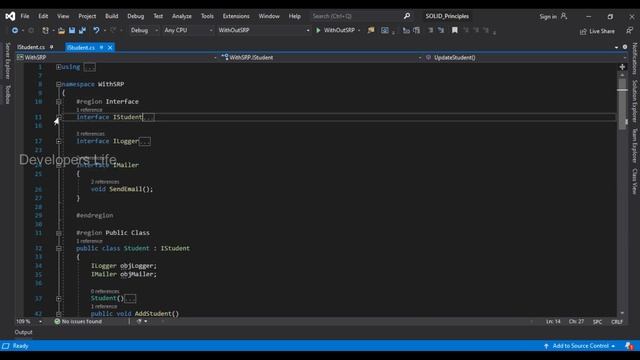Open the Output panel tab
Image resolution: width=640 pixels, height=360 pixels.
click(23, 332)
